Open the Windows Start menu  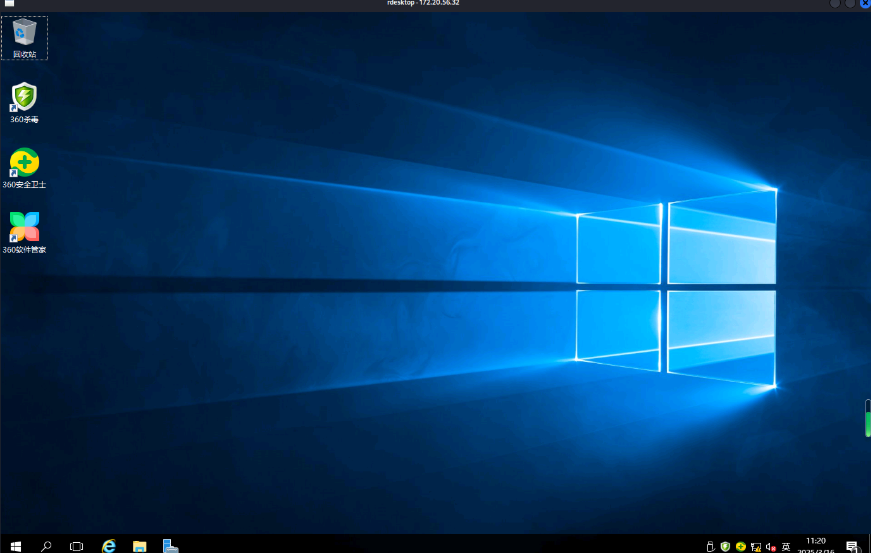[x=15, y=545]
